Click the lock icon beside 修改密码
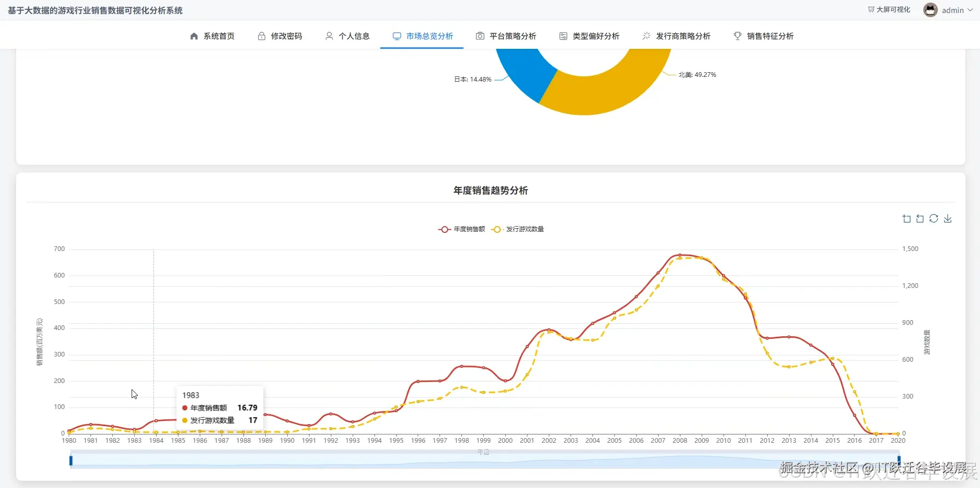The height and width of the screenshot is (488, 980). [x=261, y=36]
